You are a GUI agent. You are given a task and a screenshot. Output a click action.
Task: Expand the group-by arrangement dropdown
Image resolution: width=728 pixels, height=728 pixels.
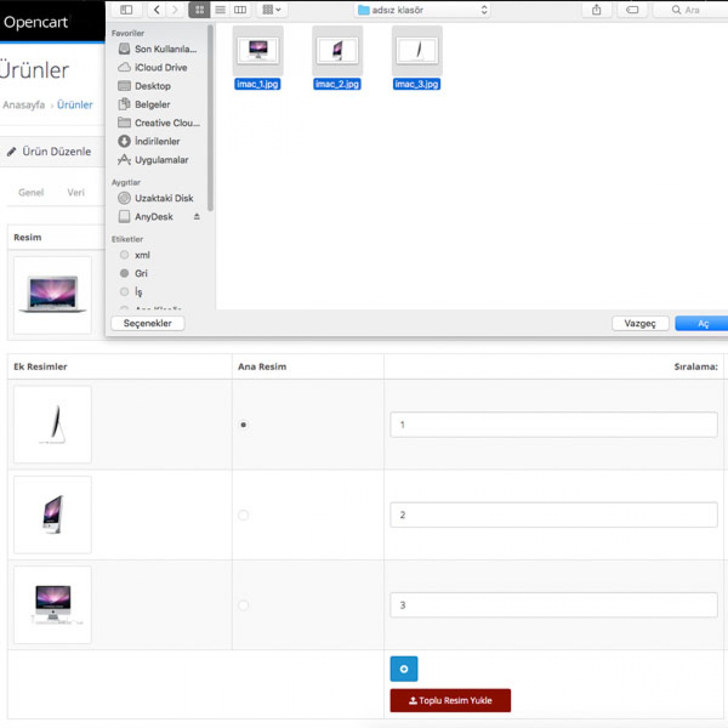272,10
